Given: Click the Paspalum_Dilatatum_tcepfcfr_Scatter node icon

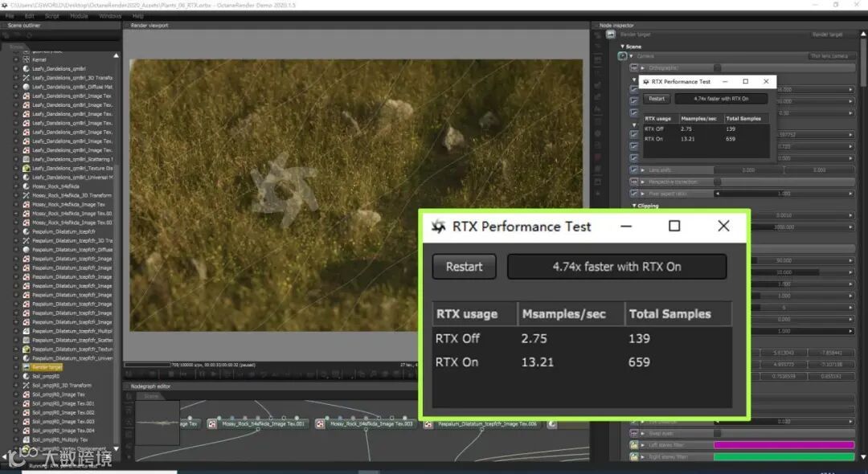Looking at the screenshot, I should click(x=26, y=340).
